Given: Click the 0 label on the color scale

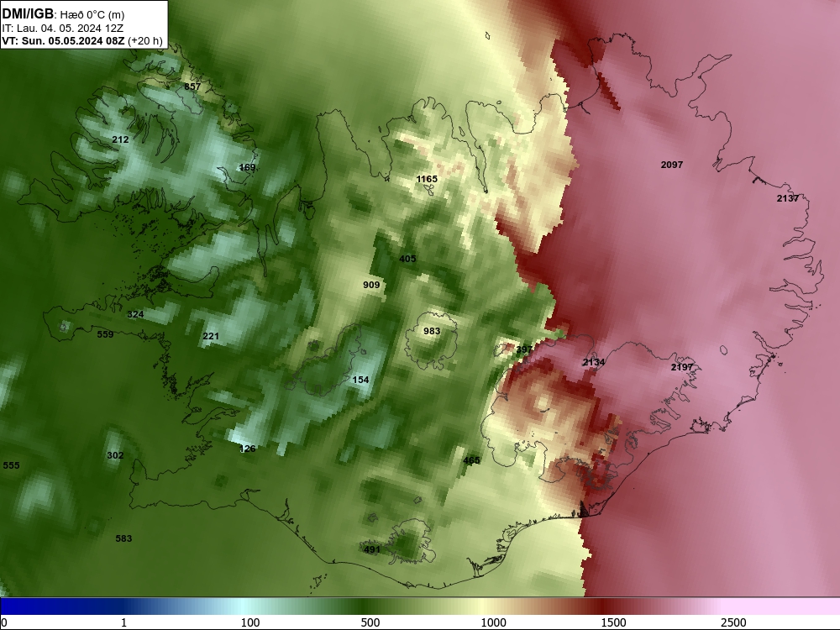Looking at the screenshot, I should coord(4,622).
